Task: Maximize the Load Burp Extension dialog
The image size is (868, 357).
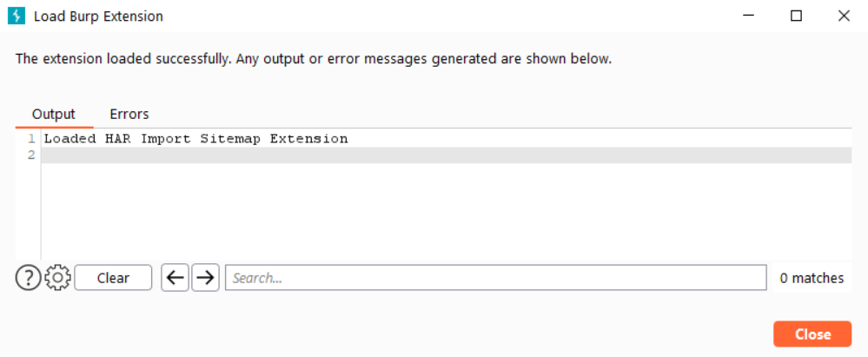Action: point(796,16)
